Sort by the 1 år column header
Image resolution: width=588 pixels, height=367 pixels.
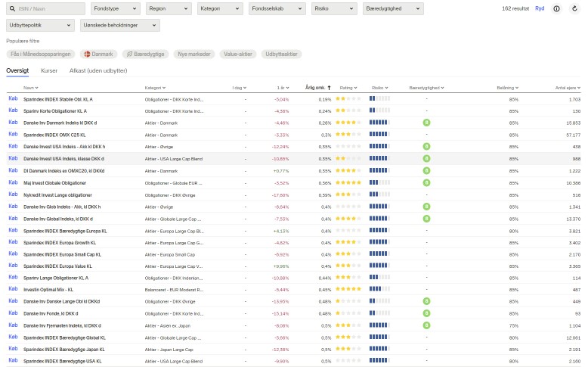point(283,88)
